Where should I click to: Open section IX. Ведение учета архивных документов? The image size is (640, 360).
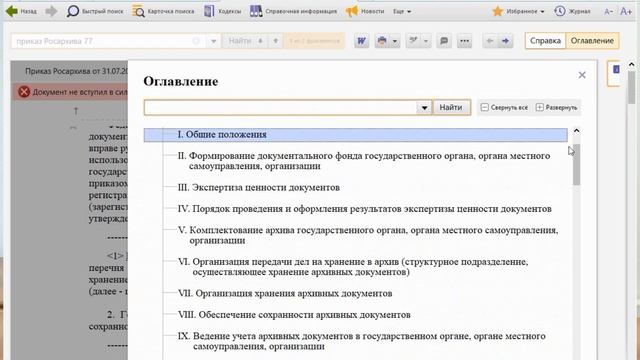point(362,341)
